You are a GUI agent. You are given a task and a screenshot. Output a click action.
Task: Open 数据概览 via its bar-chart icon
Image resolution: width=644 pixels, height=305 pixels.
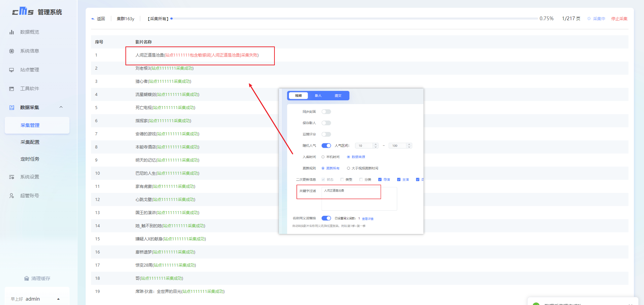[x=12, y=32]
